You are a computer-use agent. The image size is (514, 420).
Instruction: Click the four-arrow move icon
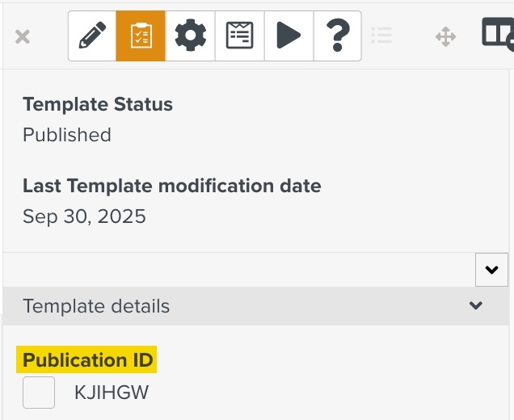[445, 36]
